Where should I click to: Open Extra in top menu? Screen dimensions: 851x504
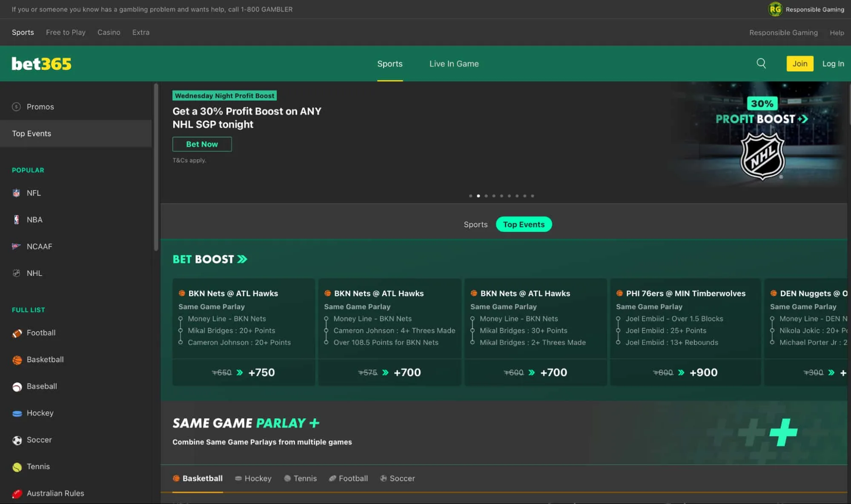(140, 32)
